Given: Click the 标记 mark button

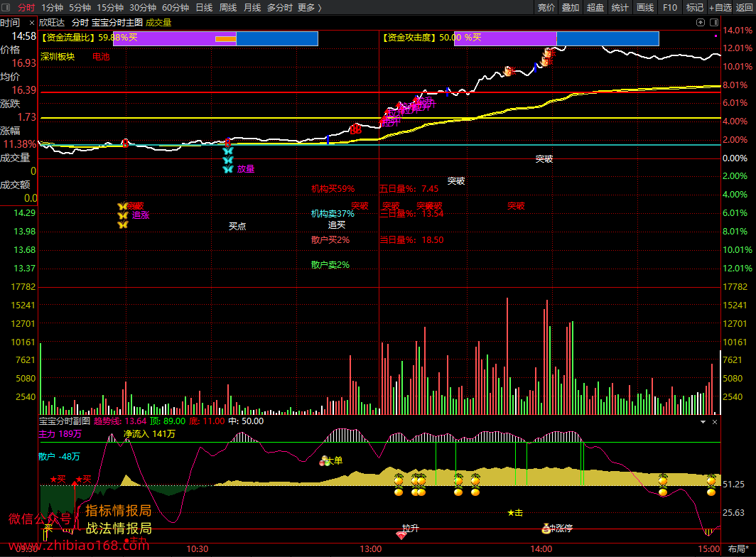Looking at the screenshot, I should pyautogui.click(x=695, y=7).
